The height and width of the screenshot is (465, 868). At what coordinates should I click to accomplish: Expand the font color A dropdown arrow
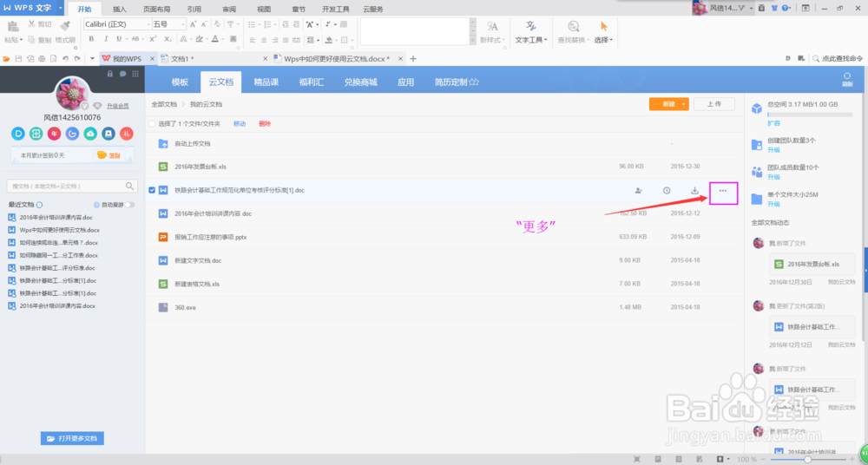click(x=222, y=40)
